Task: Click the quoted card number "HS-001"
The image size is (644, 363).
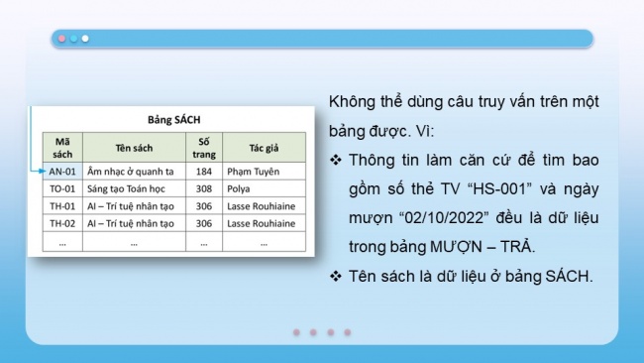Action: coord(499,188)
